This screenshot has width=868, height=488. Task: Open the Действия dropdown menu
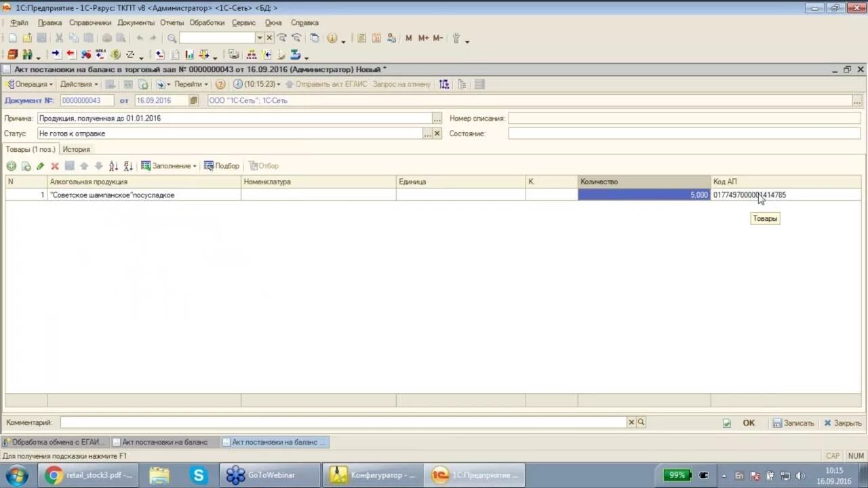point(79,84)
